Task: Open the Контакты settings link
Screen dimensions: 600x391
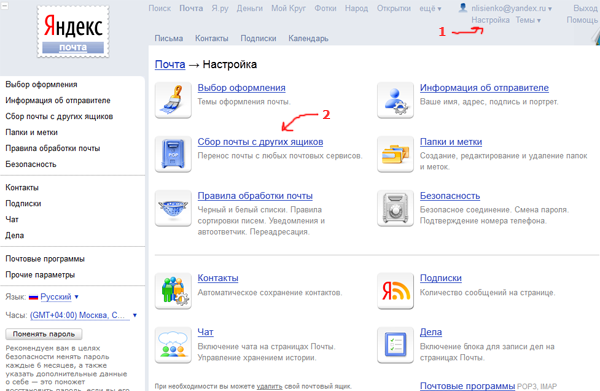Action: pyautogui.click(x=218, y=278)
